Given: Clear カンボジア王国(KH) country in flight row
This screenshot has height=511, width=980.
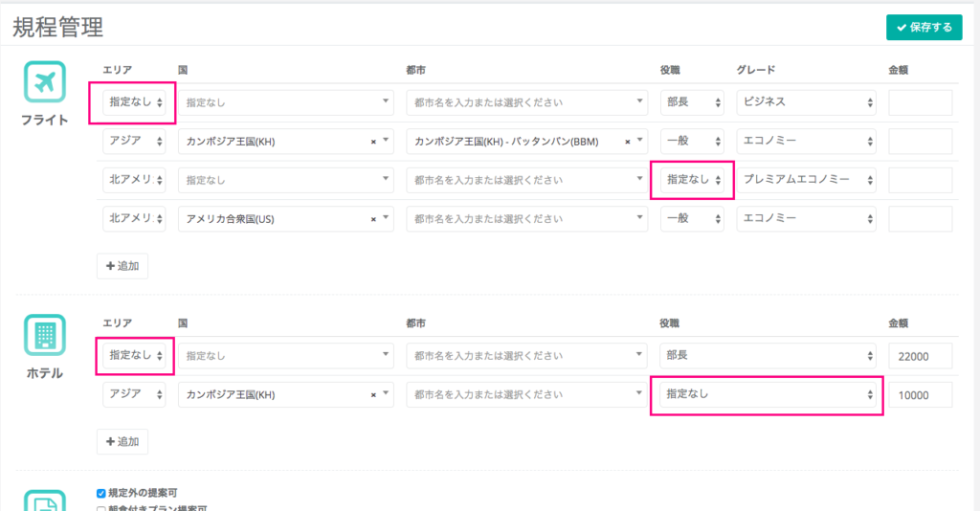Looking at the screenshot, I should click(x=373, y=142).
